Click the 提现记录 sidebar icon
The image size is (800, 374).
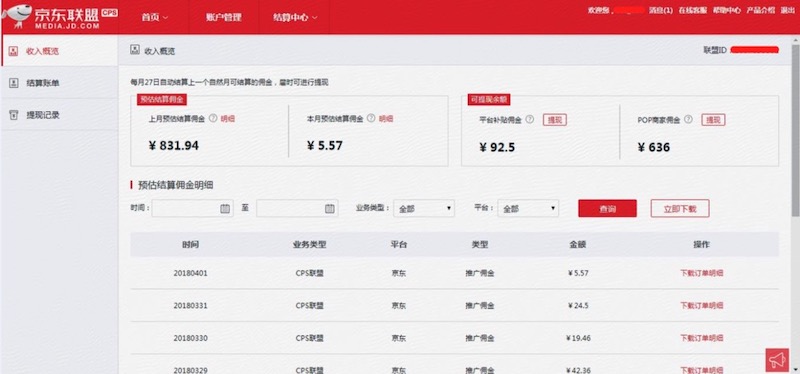pyautogui.click(x=14, y=115)
